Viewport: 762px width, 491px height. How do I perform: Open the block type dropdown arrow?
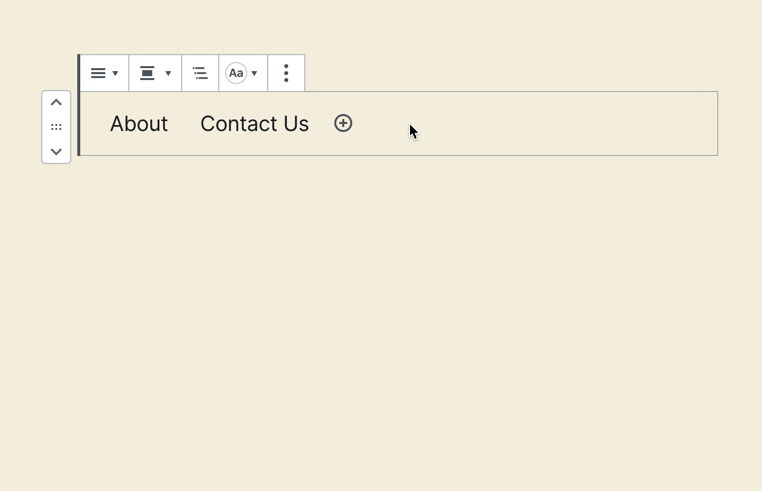tap(116, 73)
